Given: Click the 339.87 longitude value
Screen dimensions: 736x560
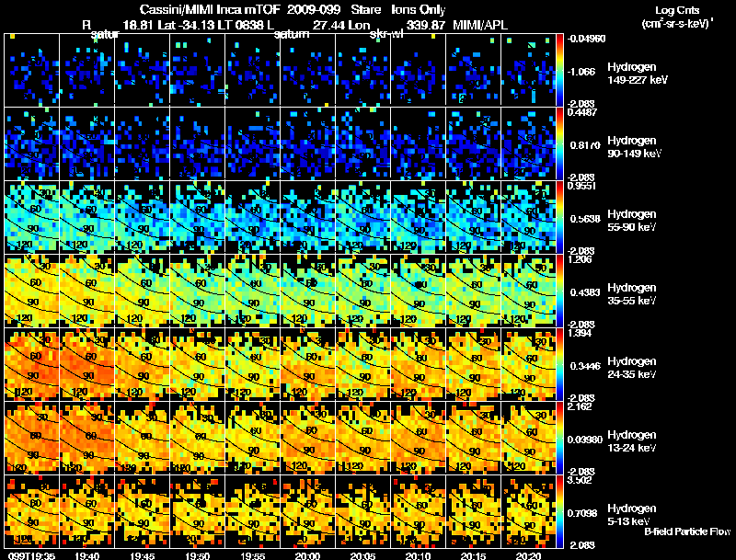Looking at the screenshot, I should pyautogui.click(x=425, y=25).
